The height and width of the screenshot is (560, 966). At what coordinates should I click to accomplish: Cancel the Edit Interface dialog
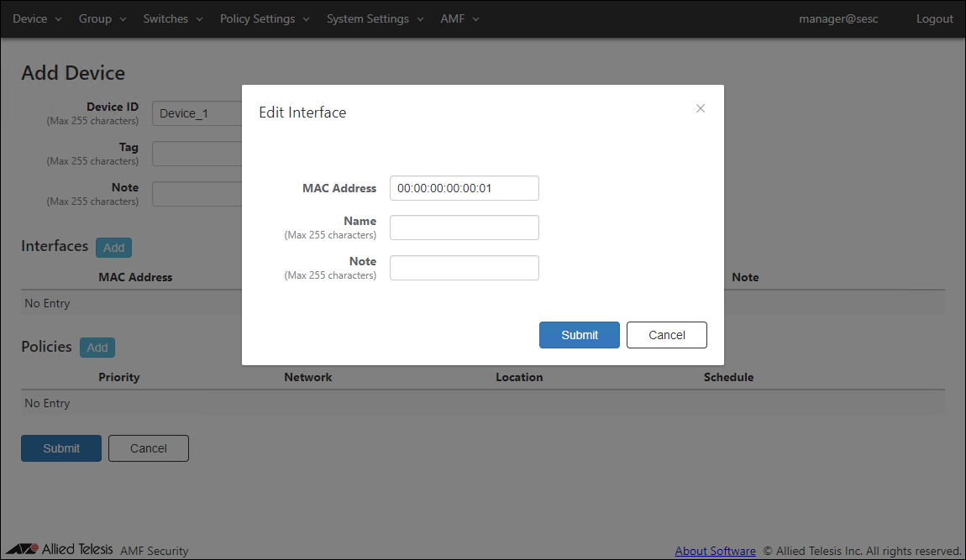coord(666,335)
